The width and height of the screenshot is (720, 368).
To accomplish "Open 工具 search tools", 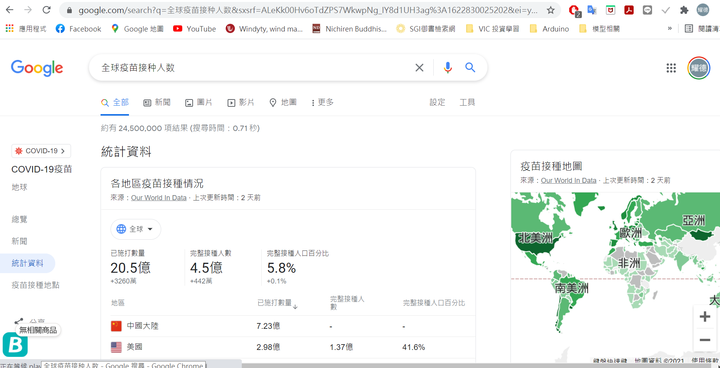I will click(x=467, y=102).
